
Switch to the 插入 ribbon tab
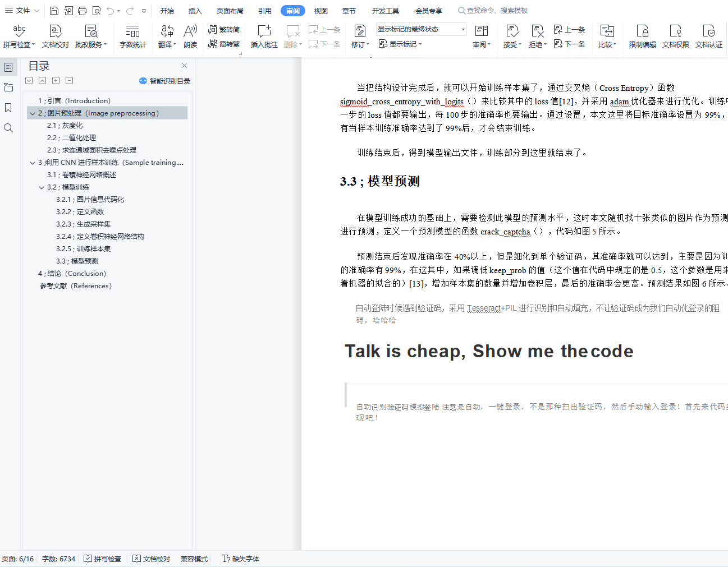[x=195, y=11]
